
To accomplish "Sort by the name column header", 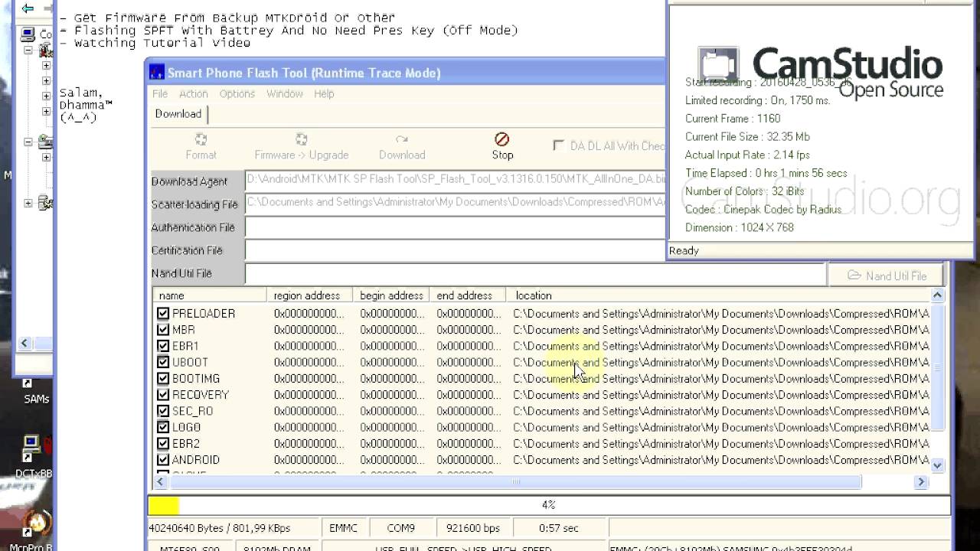I will tap(210, 295).
